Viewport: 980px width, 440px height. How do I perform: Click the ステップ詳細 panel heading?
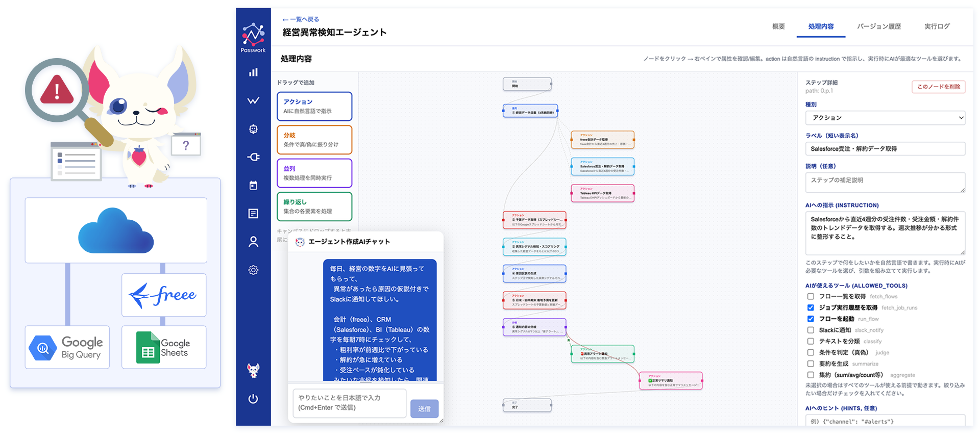(821, 83)
